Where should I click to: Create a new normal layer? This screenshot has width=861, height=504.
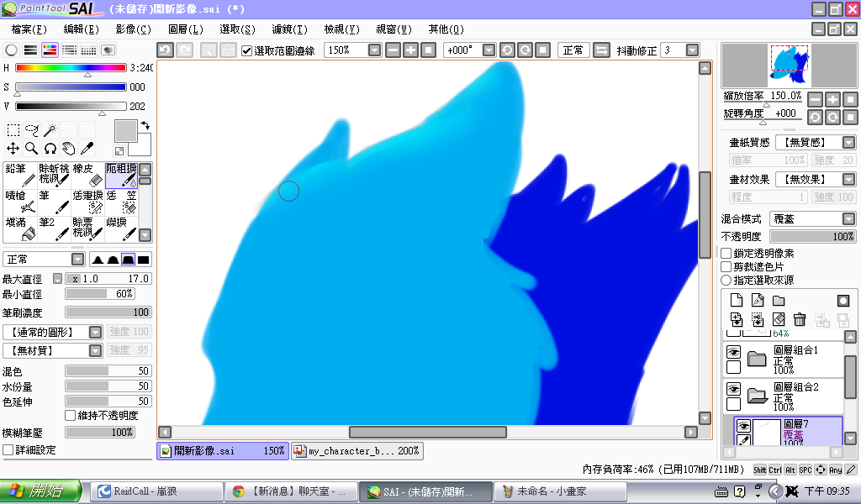tap(737, 300)
